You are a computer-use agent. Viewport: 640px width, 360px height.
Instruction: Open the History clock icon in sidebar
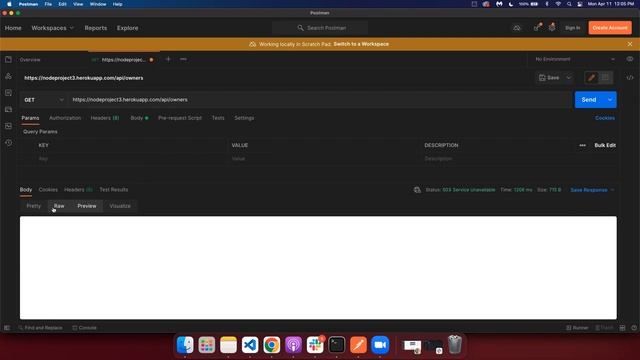8,143
